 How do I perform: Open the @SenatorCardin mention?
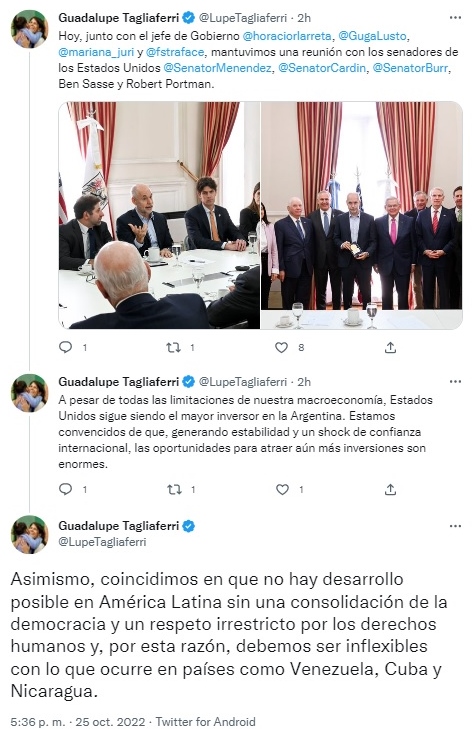pos(322,68)
